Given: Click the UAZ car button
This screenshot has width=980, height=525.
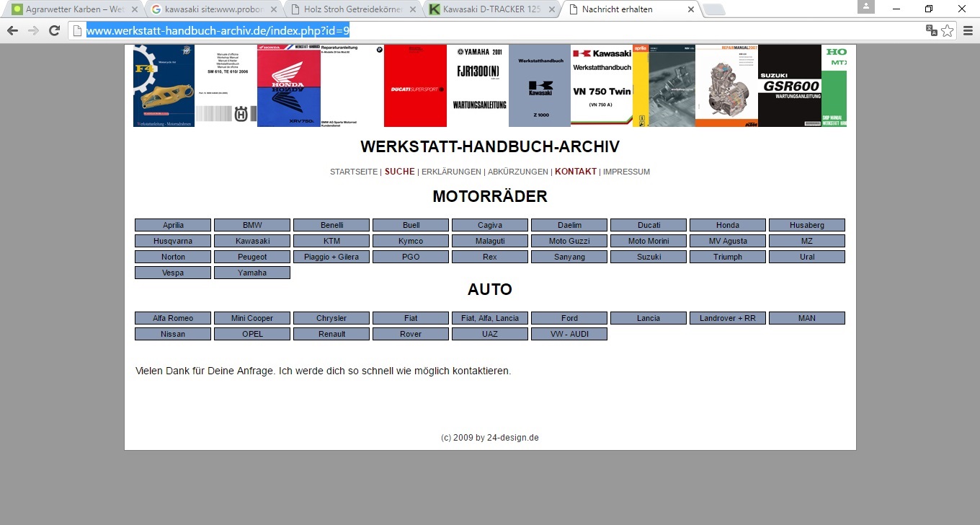Looking at the screenshot, I should coord(490,334).
